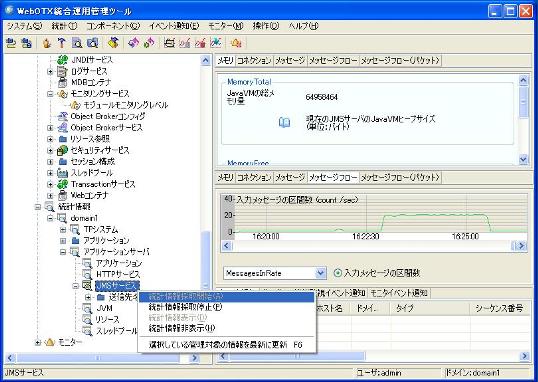Click the セキュリティサービス node icon
This screenshot has height=382, width=538.
click(x=62, y=150)
